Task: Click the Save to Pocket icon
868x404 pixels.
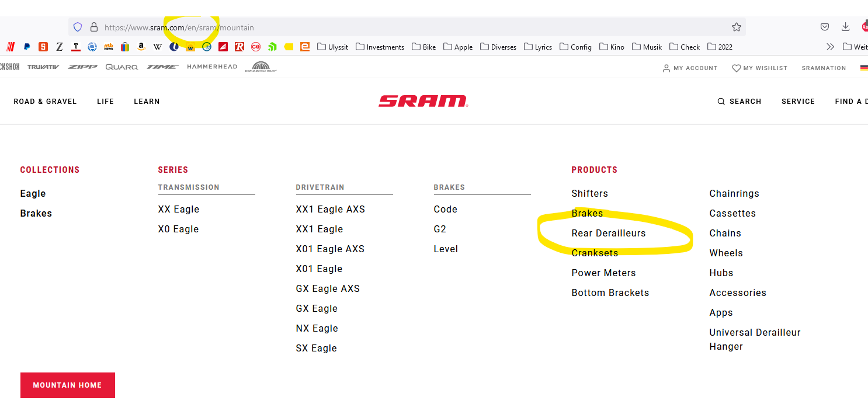Action: (x=825, y=27)
